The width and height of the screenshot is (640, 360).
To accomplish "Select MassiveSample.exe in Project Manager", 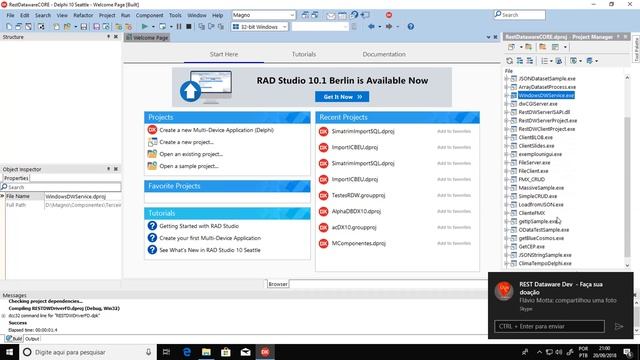I will (x=541, y=188).
